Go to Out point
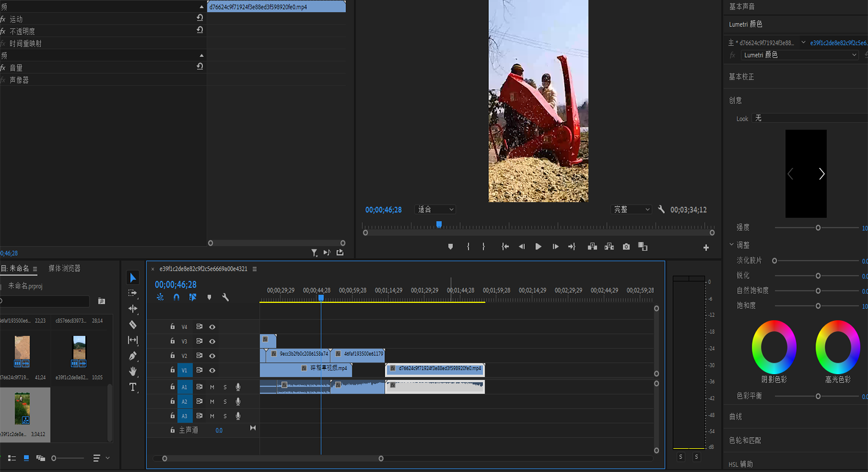This screenshot has width=868, height=472. 572,247
